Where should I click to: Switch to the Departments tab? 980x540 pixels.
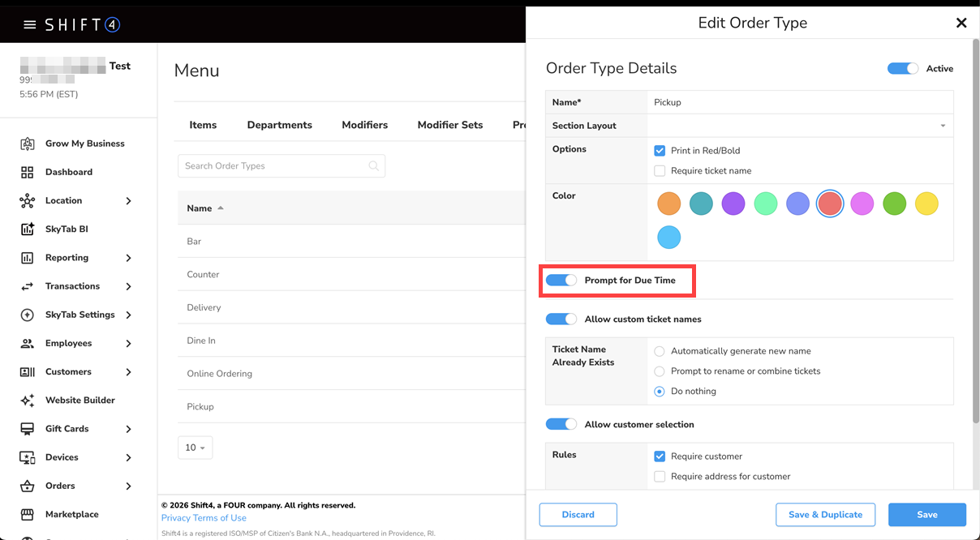coord(279,125)
